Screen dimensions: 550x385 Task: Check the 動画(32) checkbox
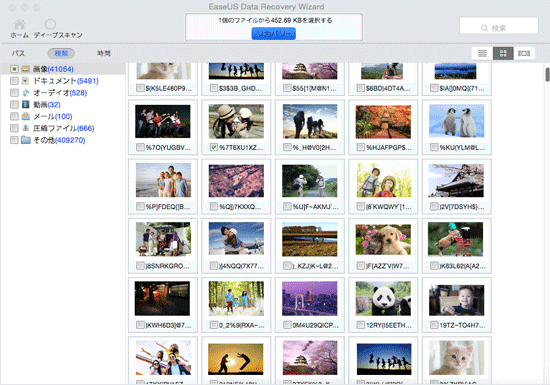click(x=14, y=104)
